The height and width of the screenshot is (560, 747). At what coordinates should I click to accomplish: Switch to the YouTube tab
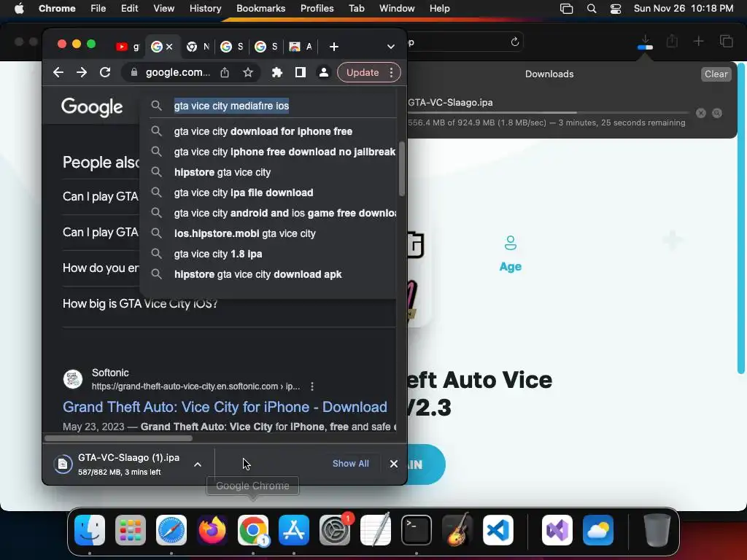pyautogui.click(x=127, y=47)
